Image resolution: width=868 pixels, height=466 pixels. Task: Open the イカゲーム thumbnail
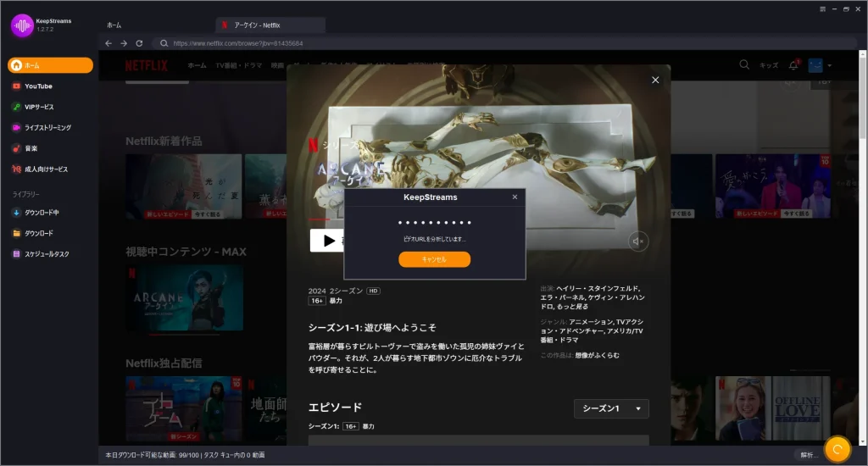pyautogui.click(x=184, y=408)
